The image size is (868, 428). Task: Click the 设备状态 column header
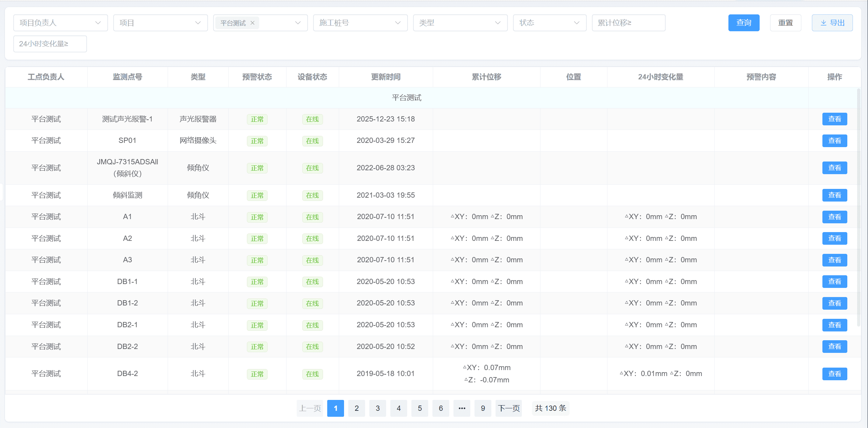pos(312,77)
